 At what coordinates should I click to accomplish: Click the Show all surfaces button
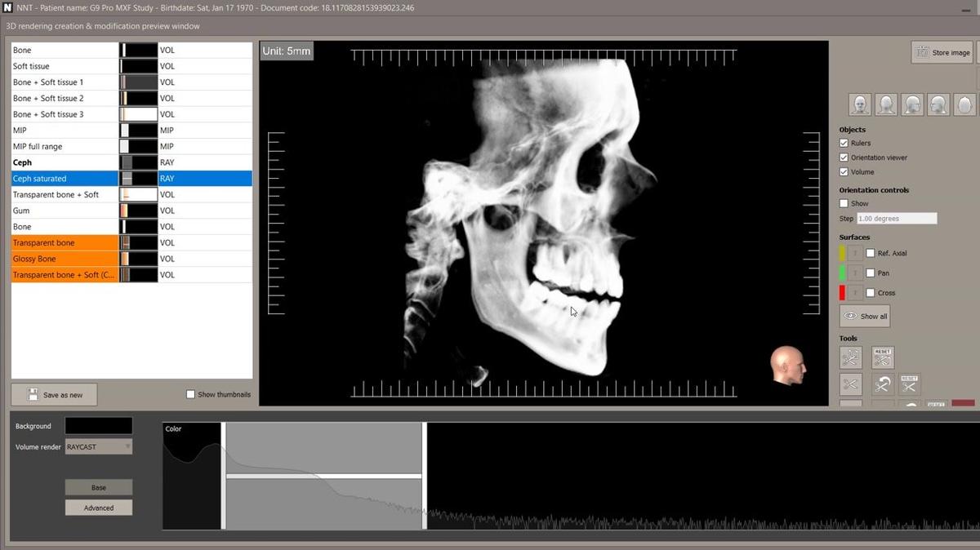tap(865, 316)
